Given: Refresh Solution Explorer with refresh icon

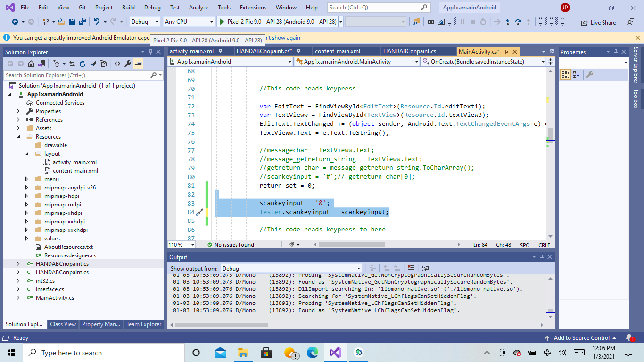Looking at the screenshot, I should (x=83, y=64).
